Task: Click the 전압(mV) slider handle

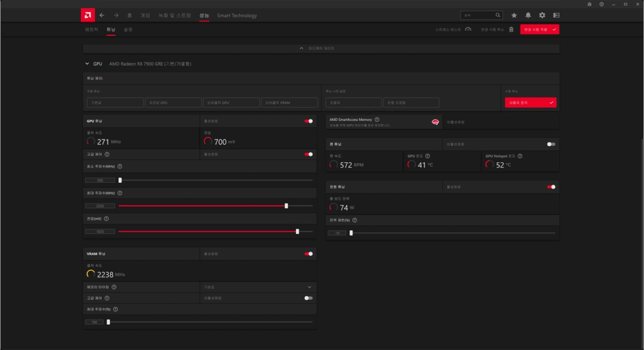Action: point(297,231)
